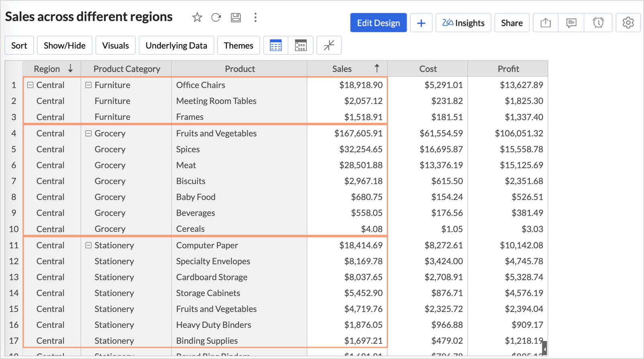Open the three-dot more options menu
The width and height of the screenshot is (644, 359).
click(x=255, y=17)
